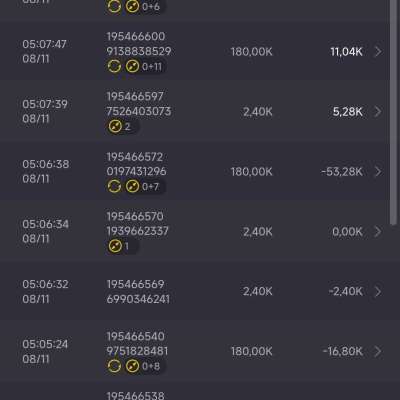
Task: Expand the -2,40K row arrow
Action: pos(378,291)
